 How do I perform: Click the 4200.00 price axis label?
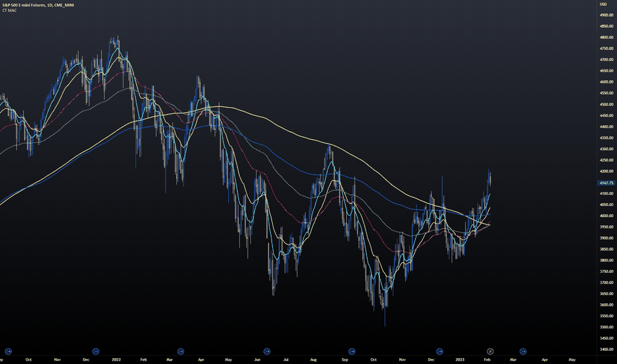(606, 171)
